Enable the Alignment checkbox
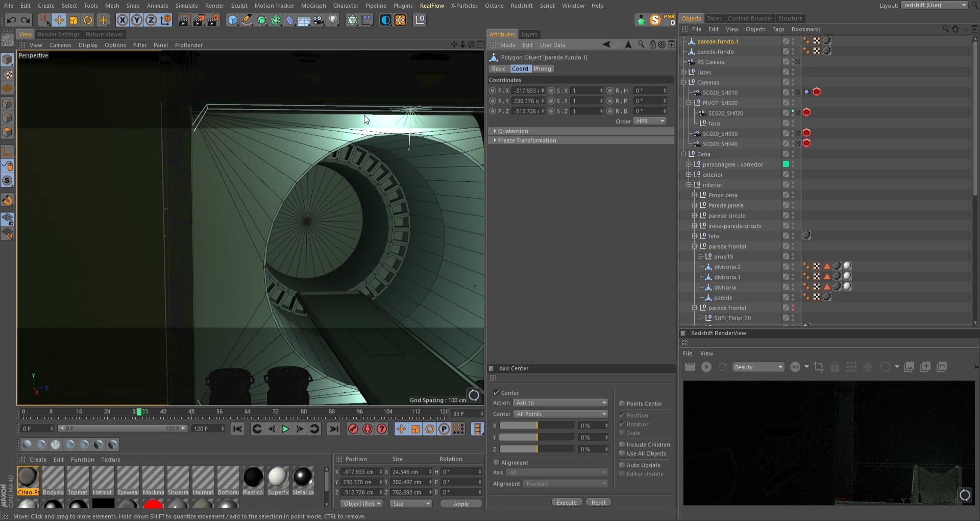Viewport: 980px width, 521px height. tap(496, 462)
